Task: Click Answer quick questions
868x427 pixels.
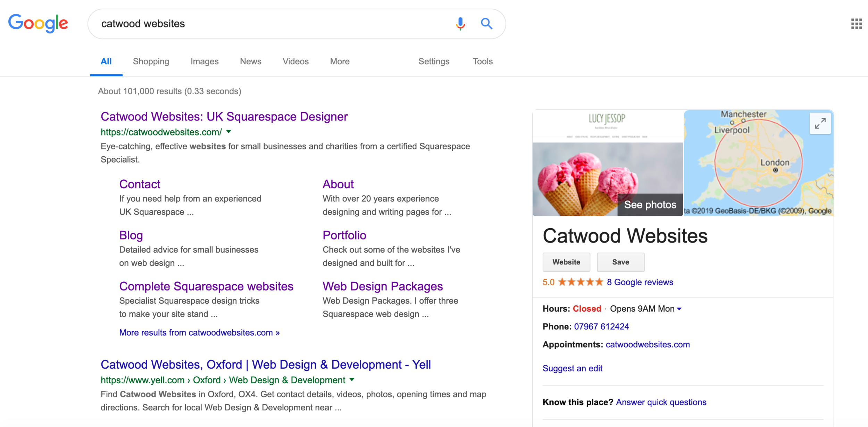Action: point(661,402)
